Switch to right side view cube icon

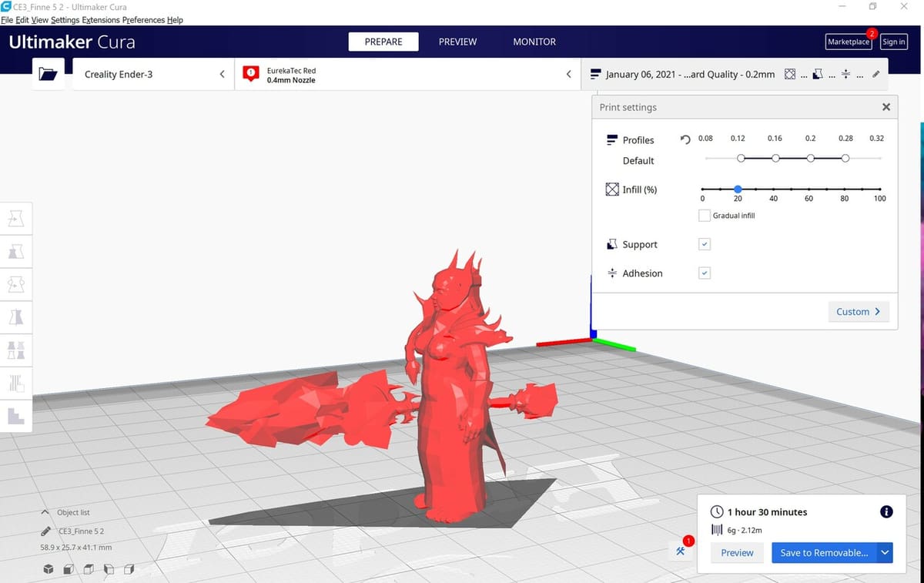point(129,570)
